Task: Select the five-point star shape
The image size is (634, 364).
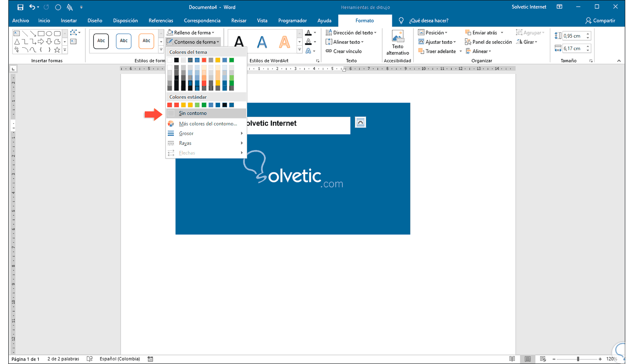Action: pyautogui.click(x=57, y=50)
